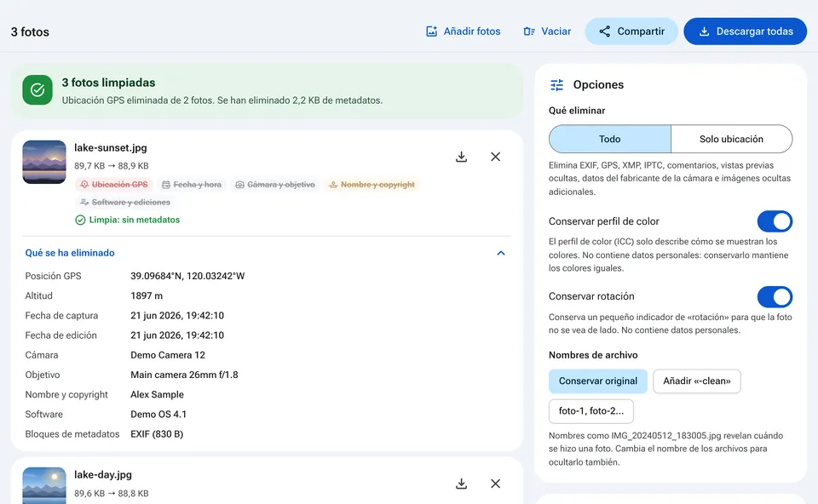Image resolution: width=818 pixels, height=504 pixels.
Task: Collapse the Qué se ha eliminado chevron
Action: 501,254
